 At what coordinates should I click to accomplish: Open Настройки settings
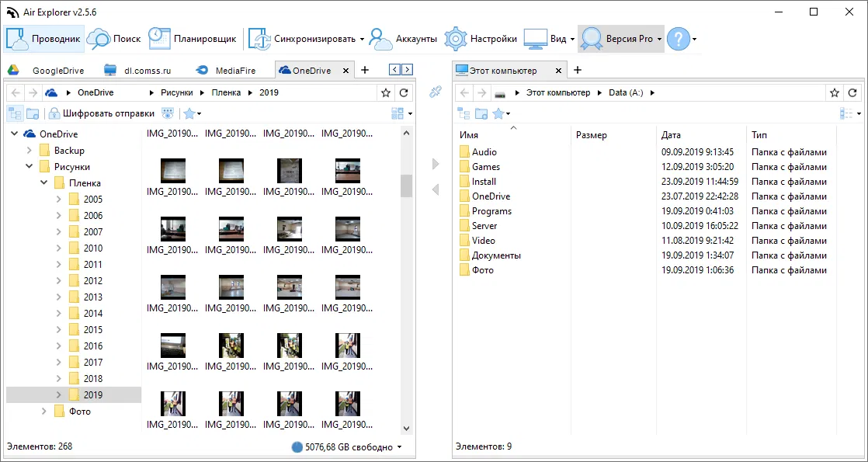[x=481, y=39]
